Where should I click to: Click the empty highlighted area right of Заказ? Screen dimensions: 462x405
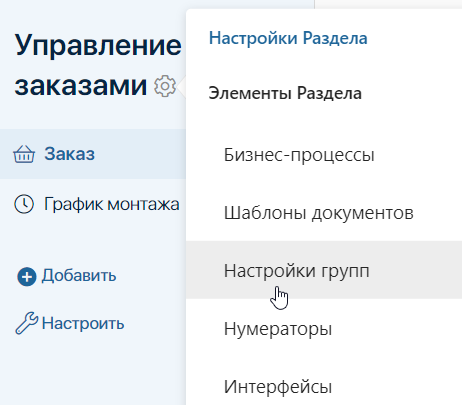point(140,154)
